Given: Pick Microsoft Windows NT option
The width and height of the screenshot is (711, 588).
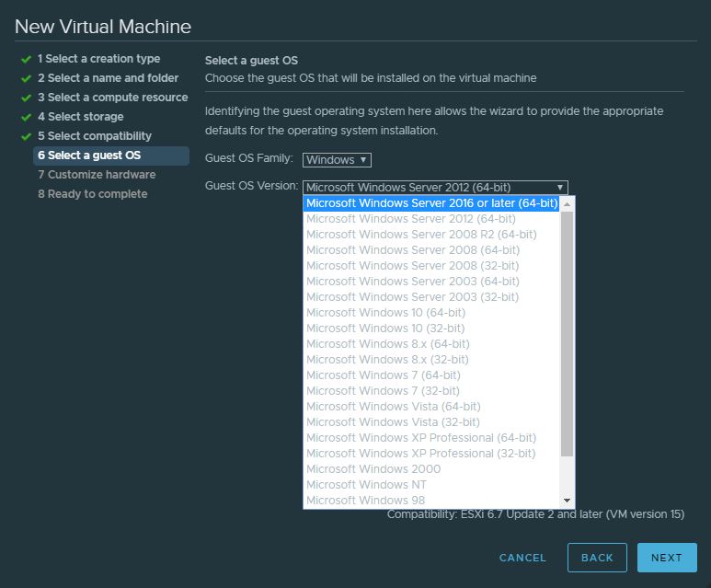Looking at the screenshot, I should pos(431,485).
